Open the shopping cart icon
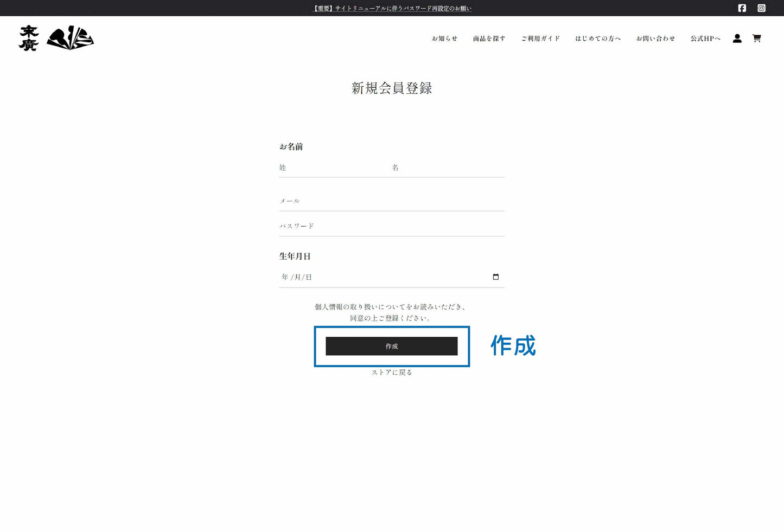The height and width of the screenshot is (532, 784). tap(756, 39)
